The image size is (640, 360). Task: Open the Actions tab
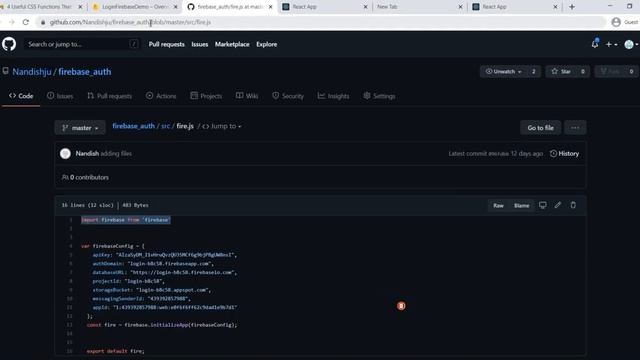161,96
